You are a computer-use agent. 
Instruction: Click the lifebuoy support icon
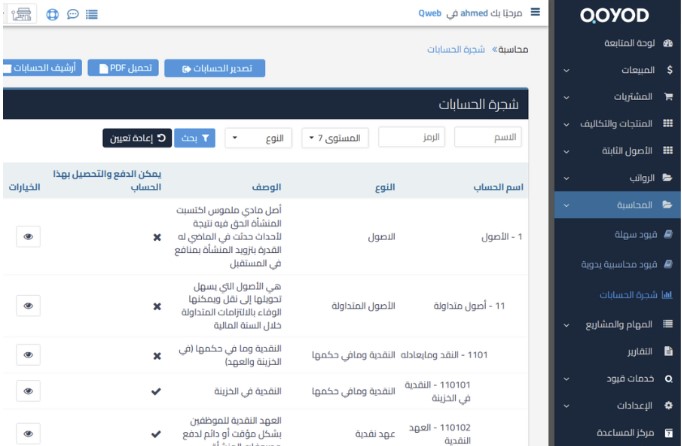[x=52, y=14]
